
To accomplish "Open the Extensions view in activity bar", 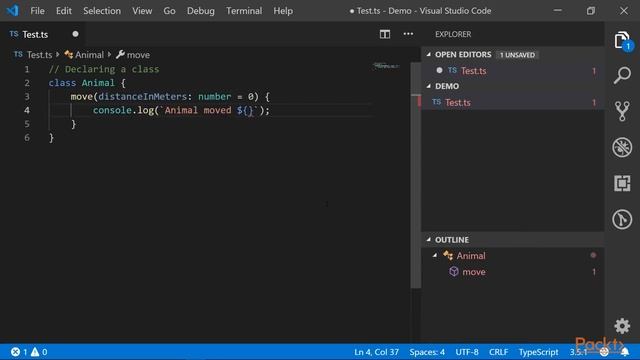I will tap(622, 183).
